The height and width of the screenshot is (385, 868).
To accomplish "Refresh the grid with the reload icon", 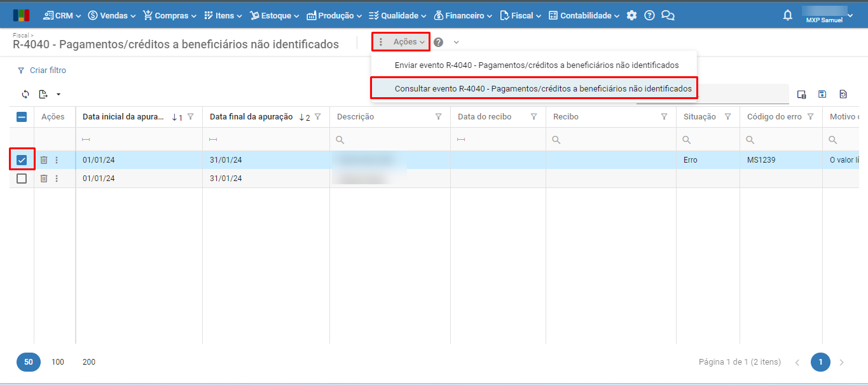I will (x=25, y=94).
